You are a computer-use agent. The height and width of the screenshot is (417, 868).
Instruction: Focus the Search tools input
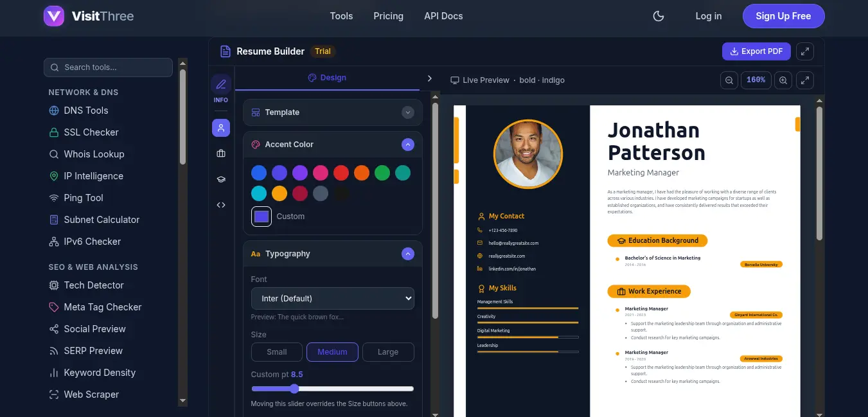coord(108,67)
